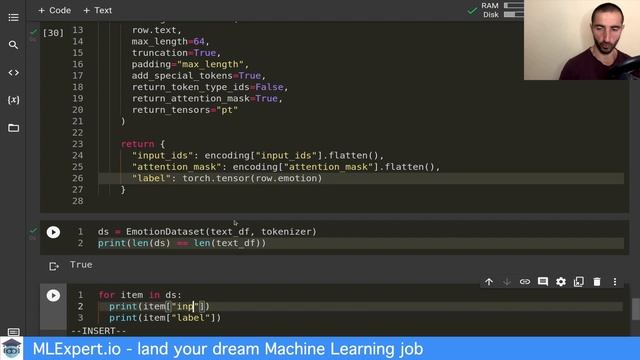Click the presenter webcam thumbnail

click(x=582, y=40)
